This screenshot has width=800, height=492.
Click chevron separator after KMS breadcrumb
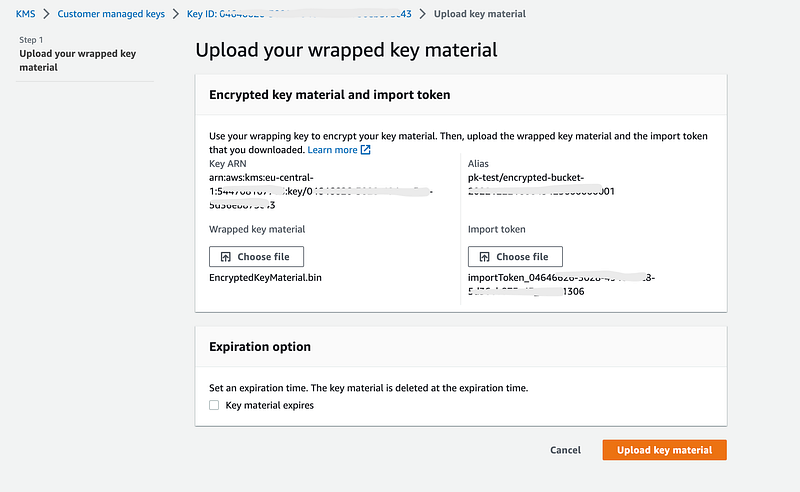point(46,14)
